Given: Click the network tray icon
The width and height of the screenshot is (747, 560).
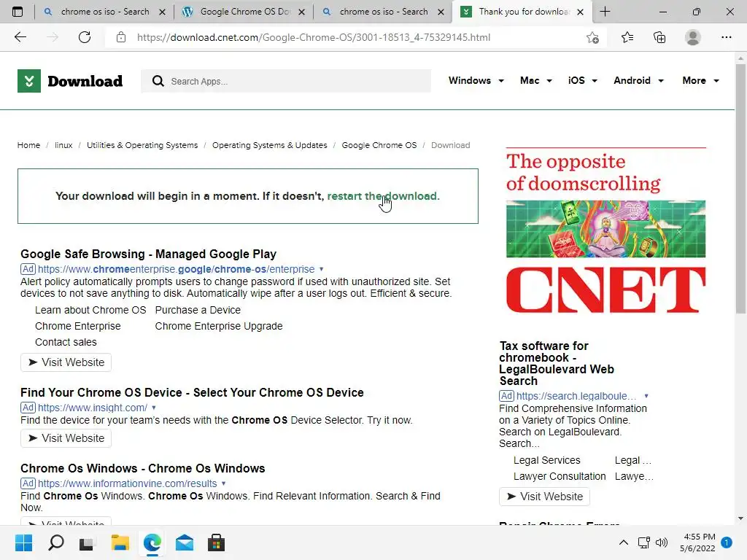Looking at the screenshot, I should 643,542.
